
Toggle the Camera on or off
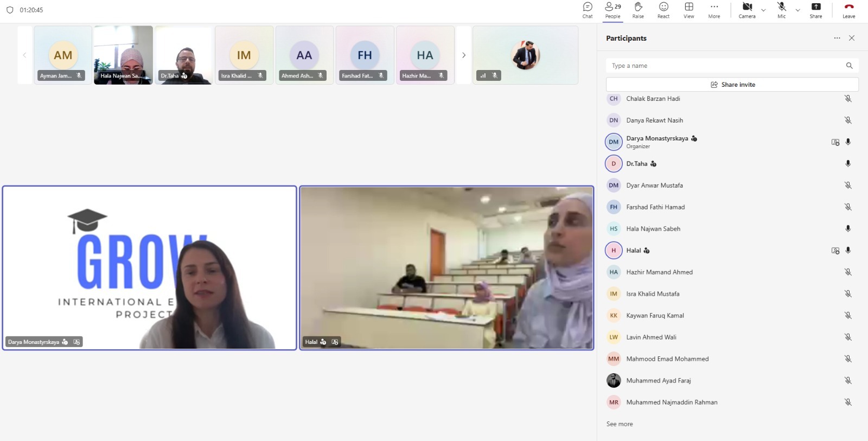747,10
